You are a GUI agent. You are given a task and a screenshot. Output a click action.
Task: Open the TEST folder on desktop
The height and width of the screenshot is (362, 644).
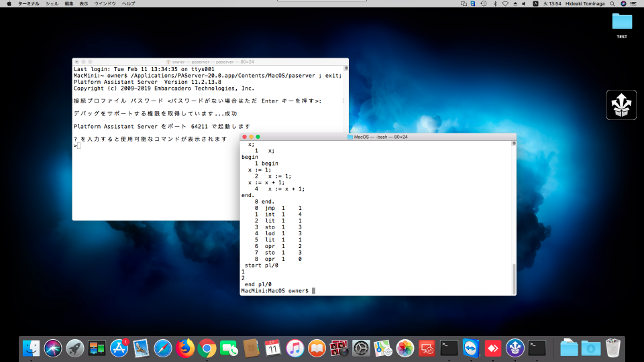pos(622,22)
